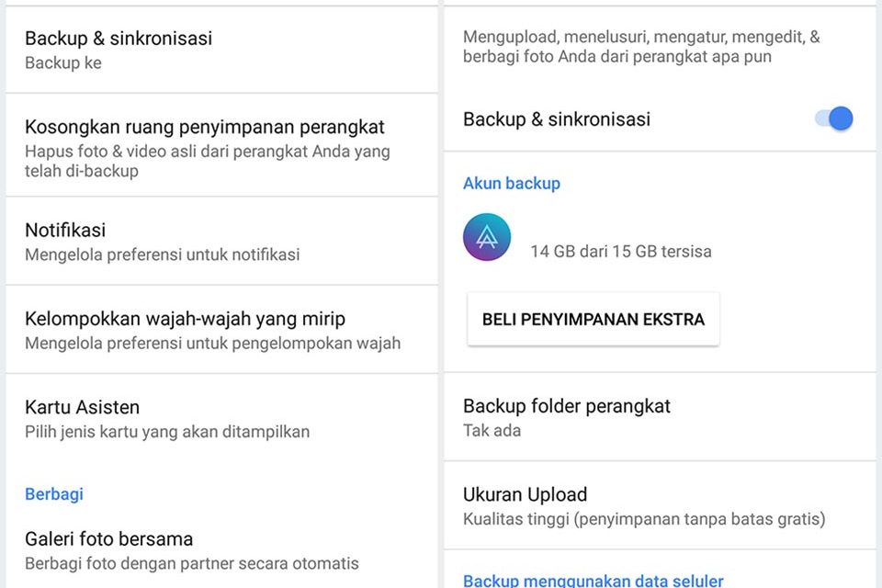Click Kualitas tinggi upload quality text
Screen dimensions: 882x588
click(x=646, y=518)
